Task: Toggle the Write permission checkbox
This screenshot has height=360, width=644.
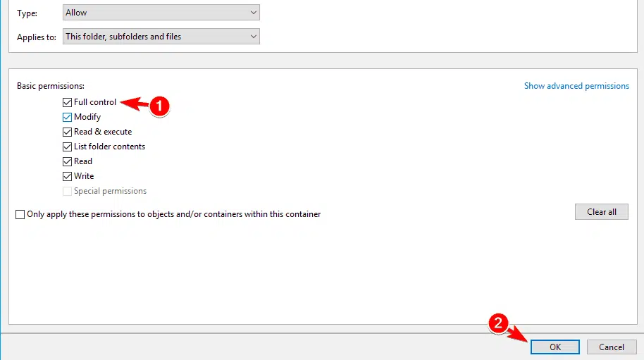Action: [x=67, y=176]
